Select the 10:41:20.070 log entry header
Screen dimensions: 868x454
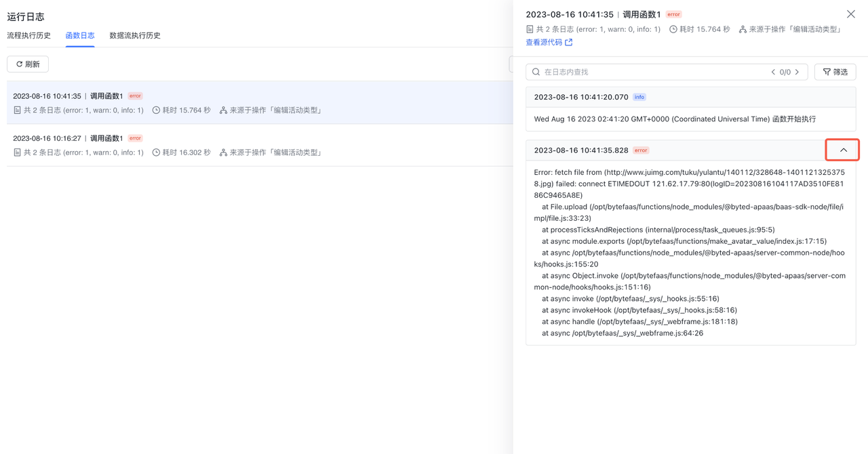[x=690, y=97]
